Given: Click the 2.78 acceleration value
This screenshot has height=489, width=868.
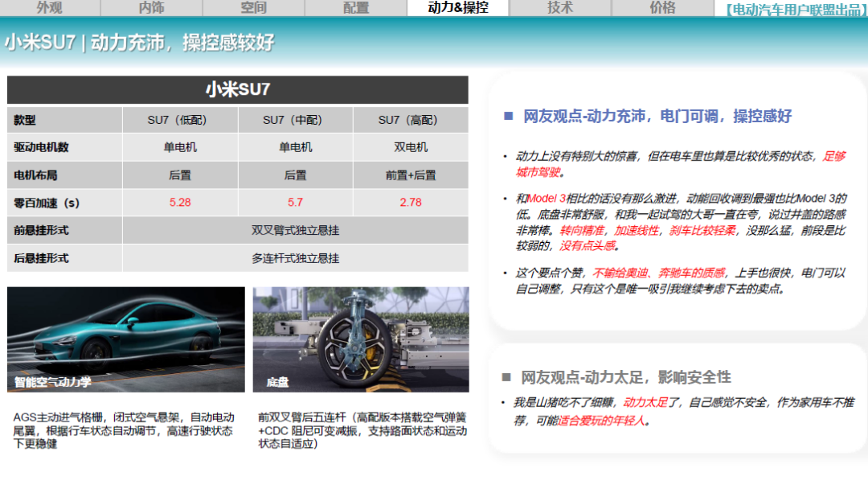Looking at the screenshot, I should coord(411,203).
